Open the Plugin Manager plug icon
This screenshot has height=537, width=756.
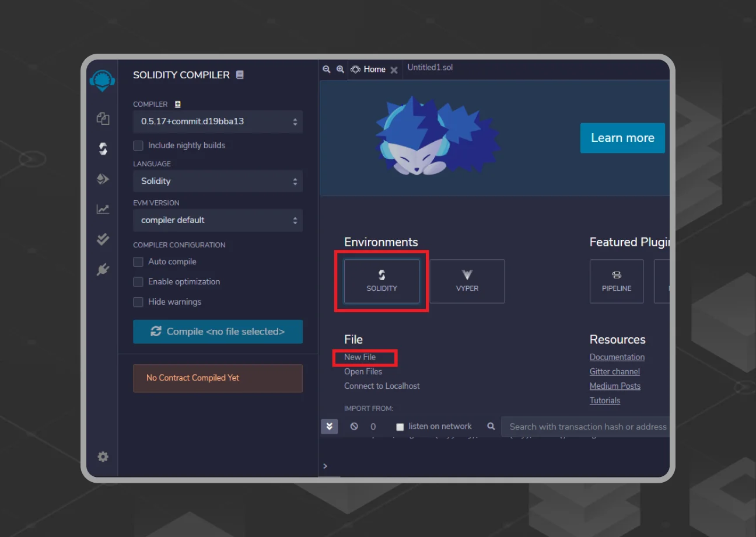(103, 269)
